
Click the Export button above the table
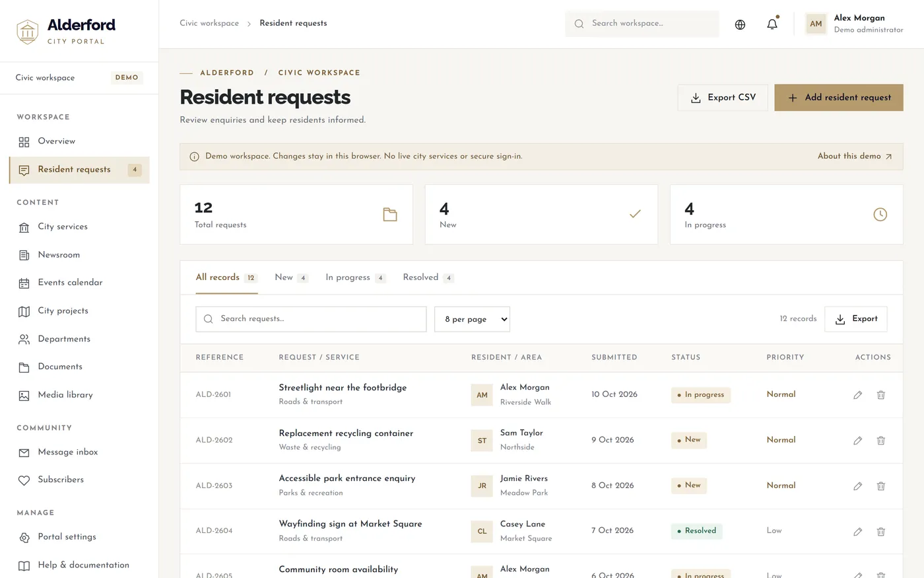click(x=856, y=319)
